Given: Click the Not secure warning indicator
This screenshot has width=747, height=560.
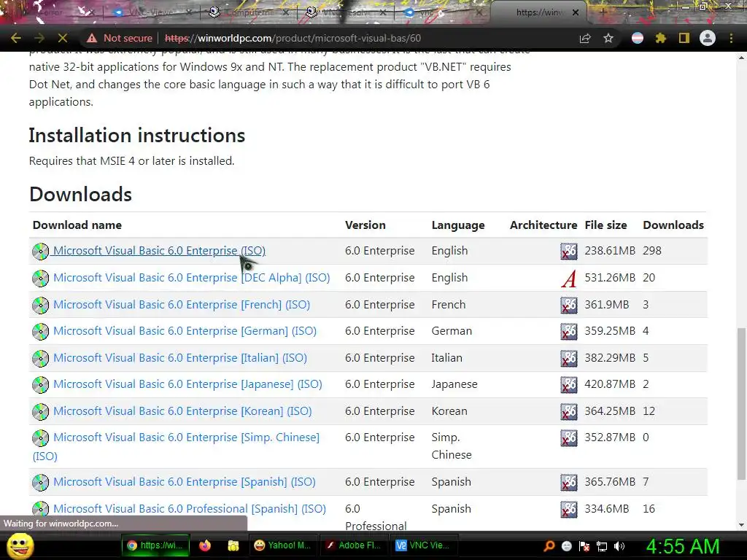Looking at the screenshot, I should [x=120, y=38].
